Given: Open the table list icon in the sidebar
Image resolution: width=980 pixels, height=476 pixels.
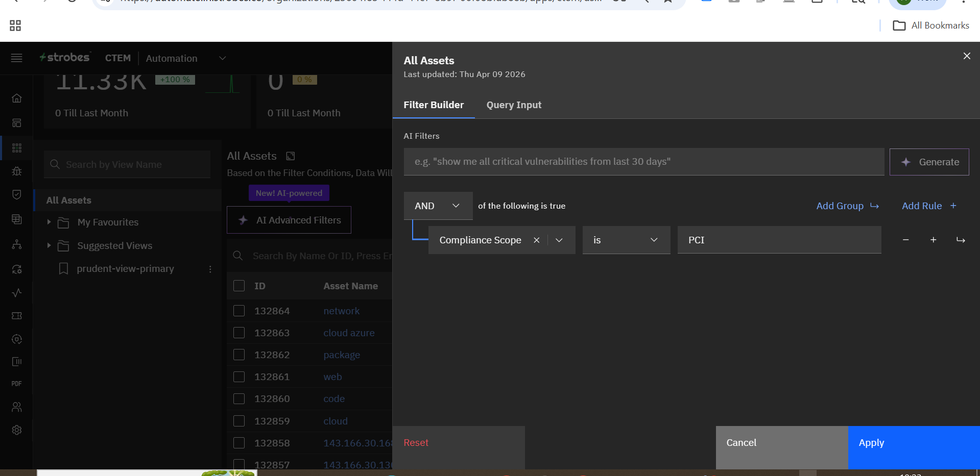Looking at the screenshot, I should point(17,219).
